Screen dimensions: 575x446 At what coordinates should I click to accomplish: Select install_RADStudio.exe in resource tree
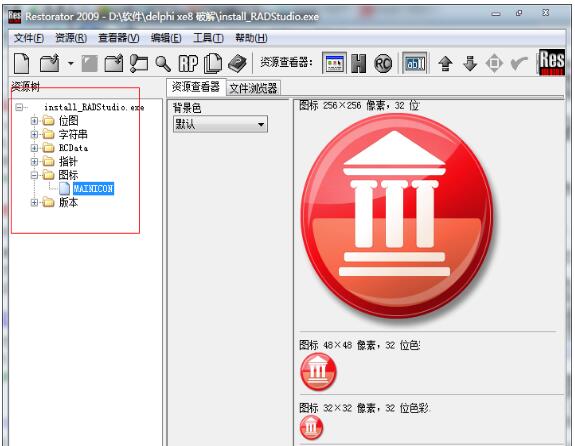[x=94, y=107]
